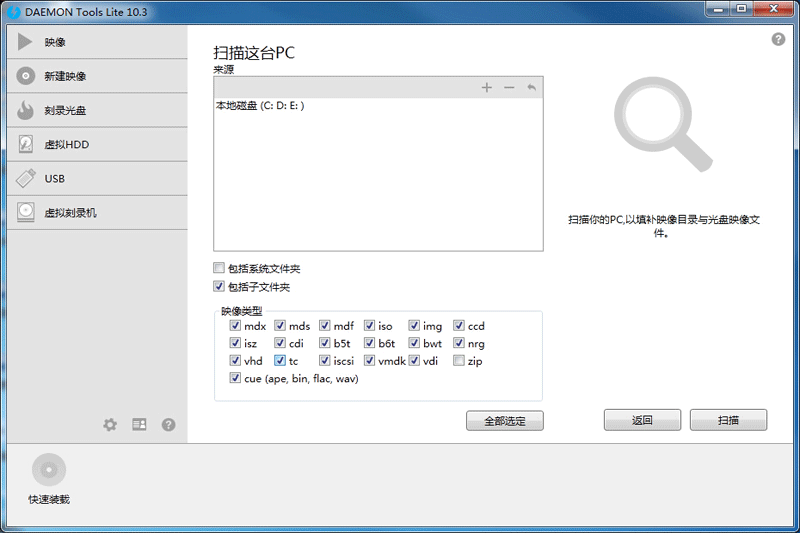The width and height of the screenshot is (800, 533).
Task: Enable 包括系统文件夹 checkbox
Action: [219, 268]
